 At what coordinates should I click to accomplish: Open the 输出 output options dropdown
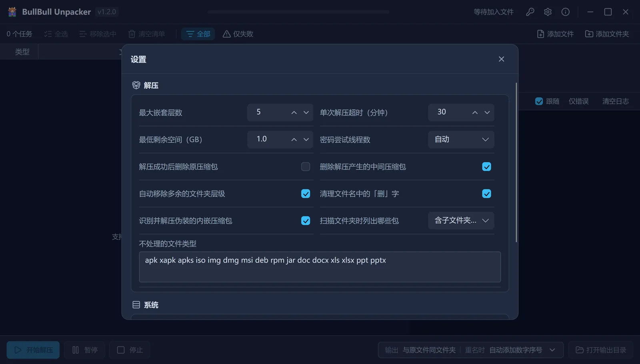pyautogui.click(x=471, y=350)
